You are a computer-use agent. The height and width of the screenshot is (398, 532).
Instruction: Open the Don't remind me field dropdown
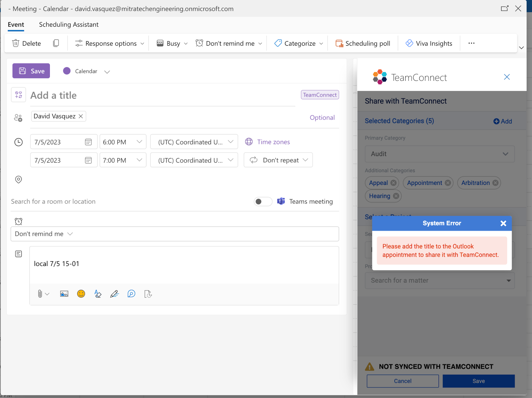pyautogui.click(x=175, y=234)
